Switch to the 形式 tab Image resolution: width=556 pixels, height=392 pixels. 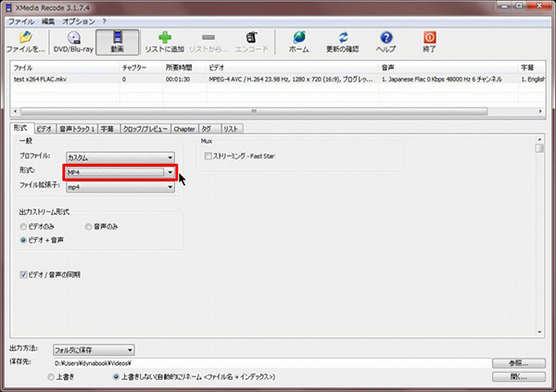pos(20,128)
